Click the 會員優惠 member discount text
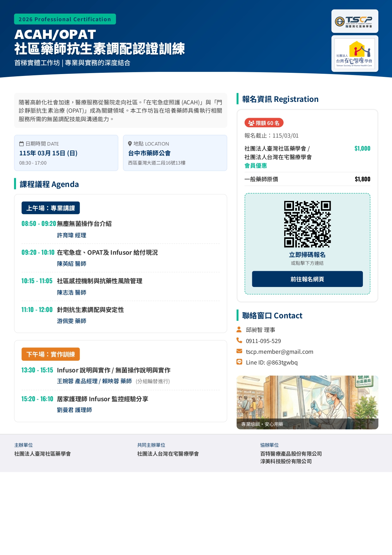The height and width of the screenshot is (555, 392). tap(255, 166)
